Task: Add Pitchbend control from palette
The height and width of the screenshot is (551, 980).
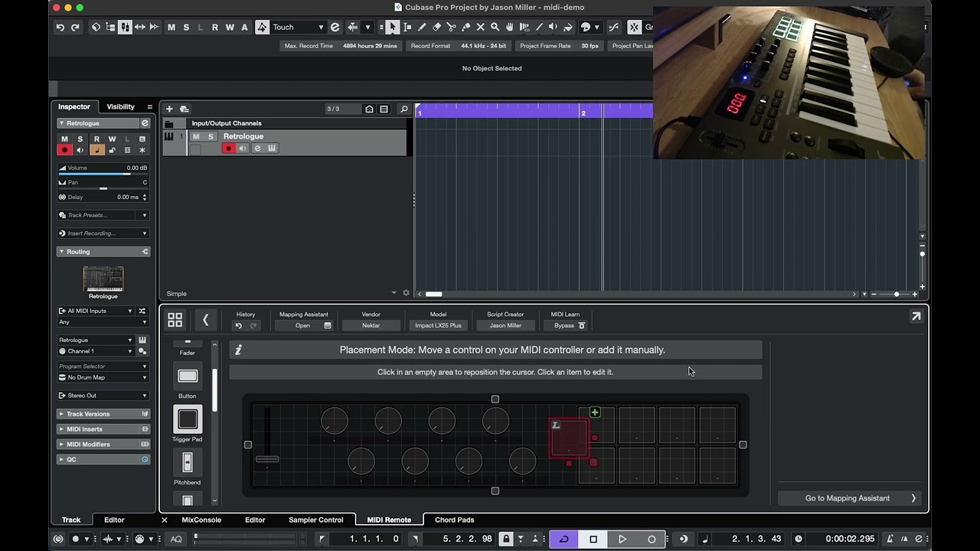Action: (x=187, y=462)
